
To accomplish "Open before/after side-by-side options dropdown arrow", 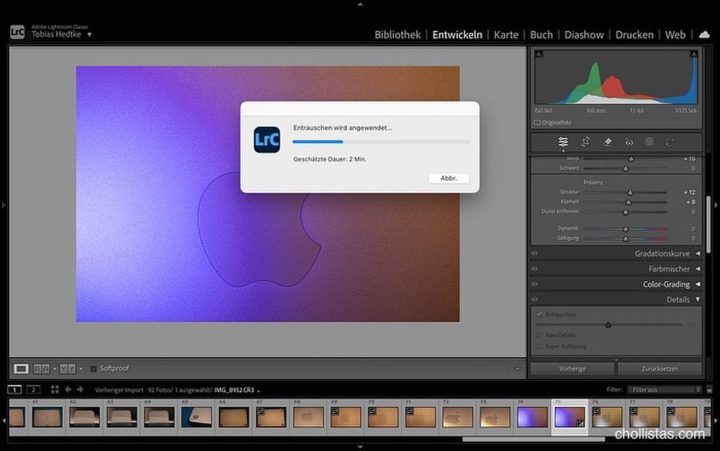I will (x=55, y=368).
